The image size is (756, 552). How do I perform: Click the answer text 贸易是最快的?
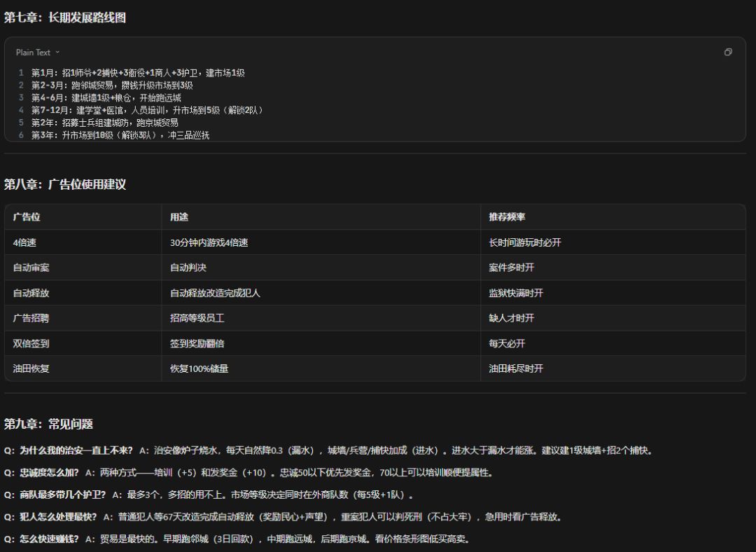127,539
